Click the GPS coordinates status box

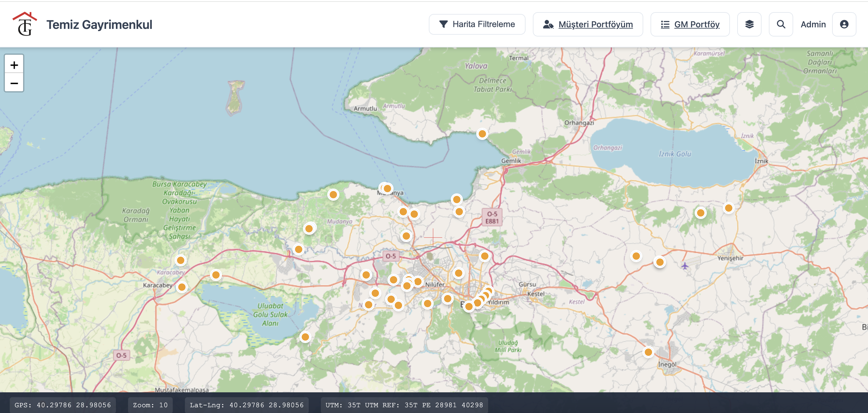tap(63, 405)
